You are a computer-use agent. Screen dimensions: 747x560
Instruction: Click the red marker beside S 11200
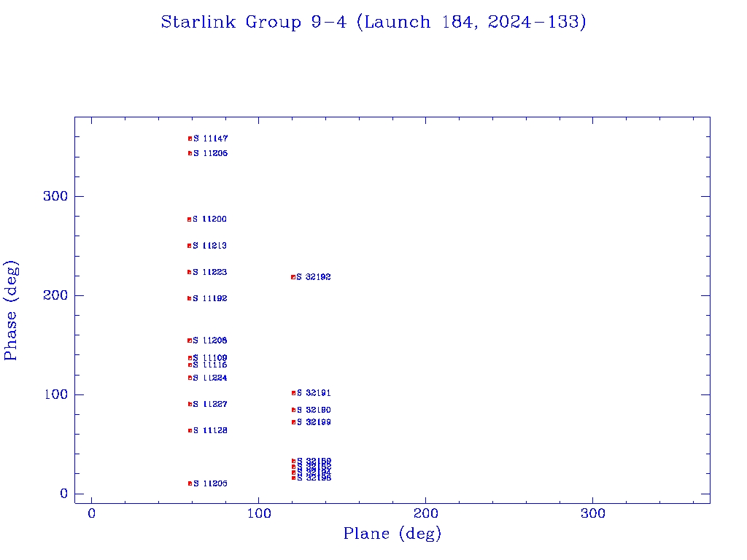tap(189, 219)
